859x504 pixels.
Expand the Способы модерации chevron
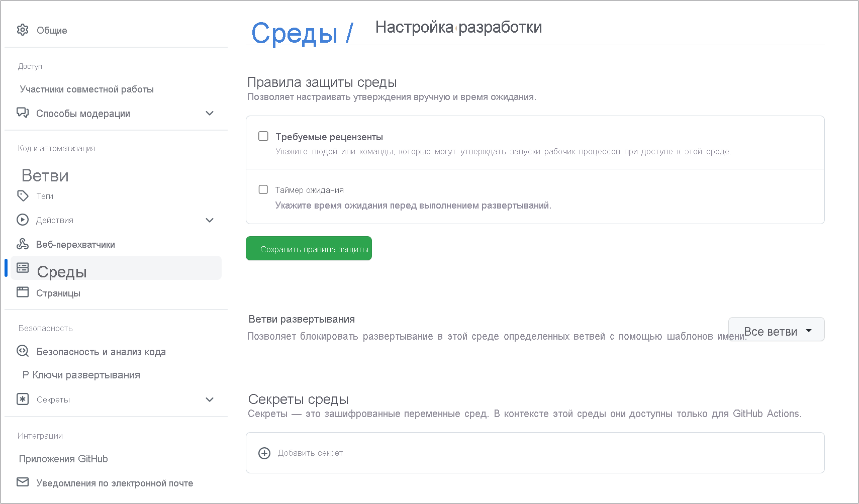click(x=210, y=113)
